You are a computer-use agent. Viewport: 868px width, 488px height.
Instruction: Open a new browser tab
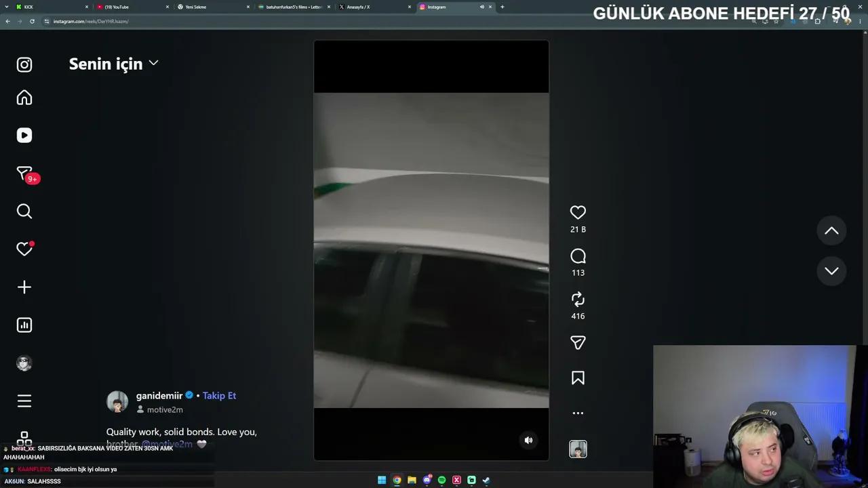(x=502, y=7)
